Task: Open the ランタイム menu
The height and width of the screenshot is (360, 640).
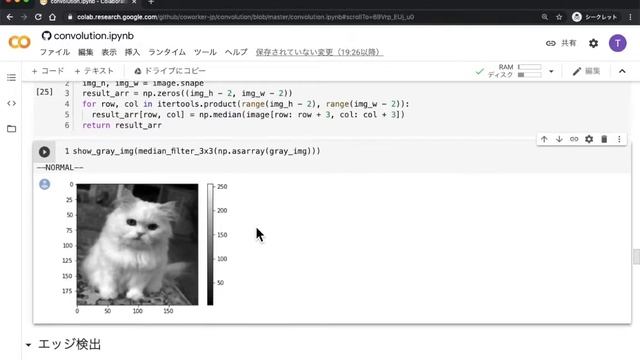Action: point(167,52)
